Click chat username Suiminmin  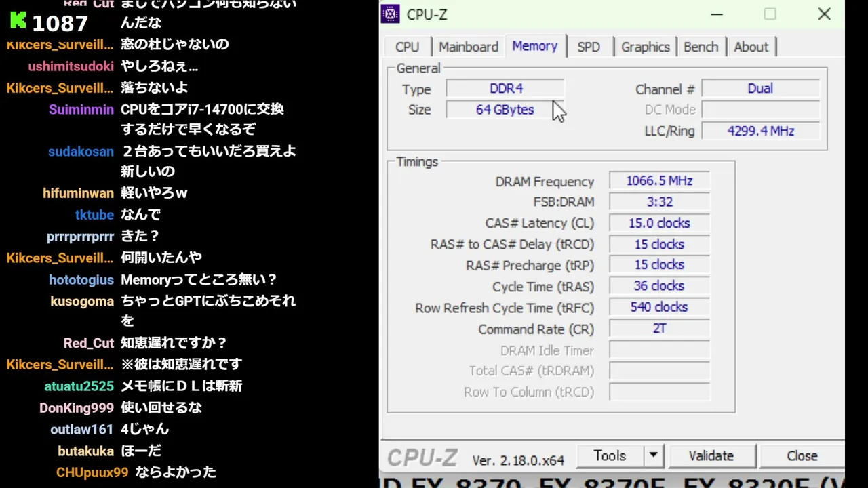[81, 109]
